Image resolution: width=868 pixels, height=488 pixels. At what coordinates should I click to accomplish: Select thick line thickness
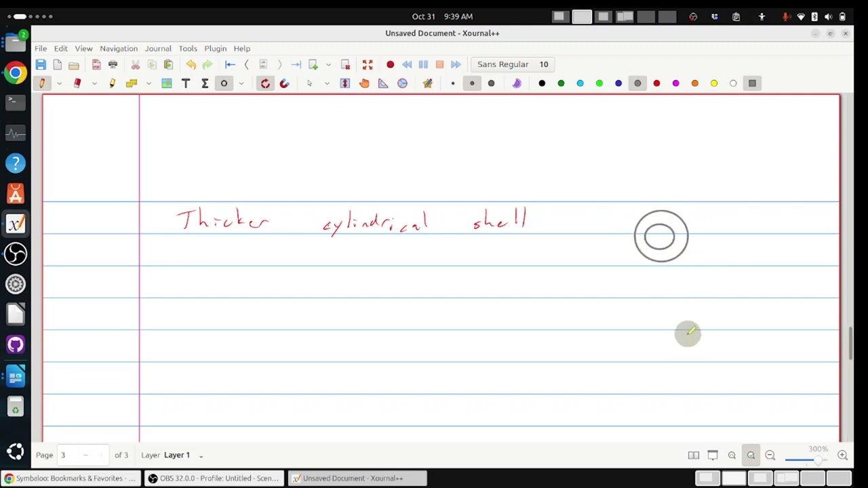coord(491,83)
